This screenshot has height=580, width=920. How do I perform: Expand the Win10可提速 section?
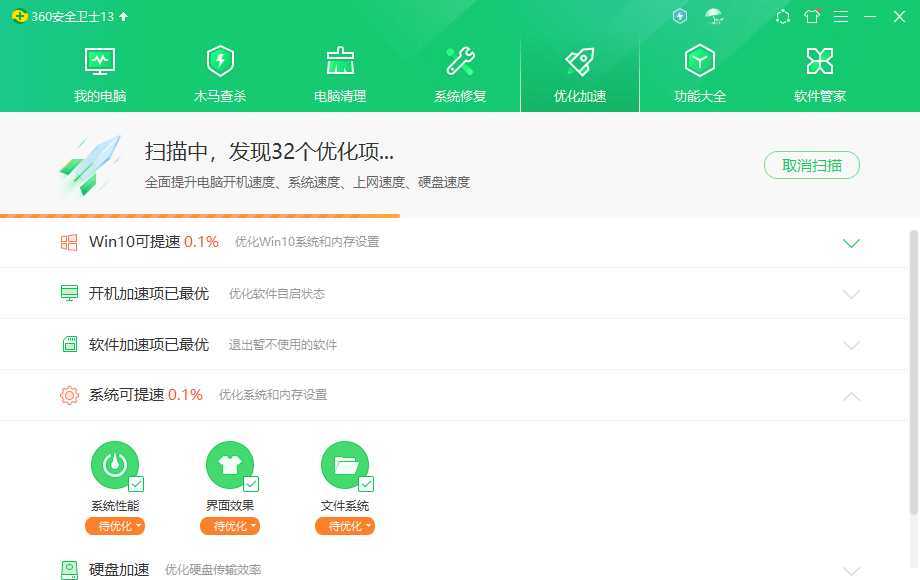click(x=851, y=242)
